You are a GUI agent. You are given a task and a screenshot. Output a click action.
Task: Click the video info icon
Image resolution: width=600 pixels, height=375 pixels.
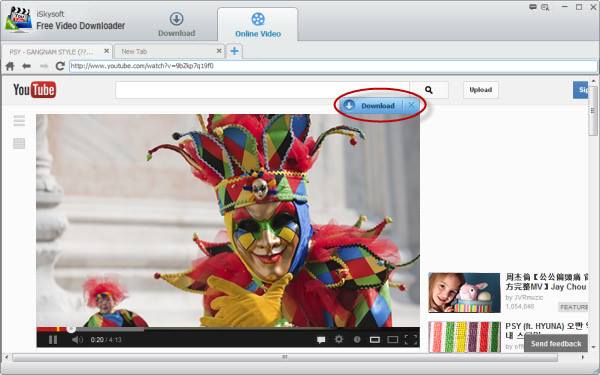pos(357,339)
